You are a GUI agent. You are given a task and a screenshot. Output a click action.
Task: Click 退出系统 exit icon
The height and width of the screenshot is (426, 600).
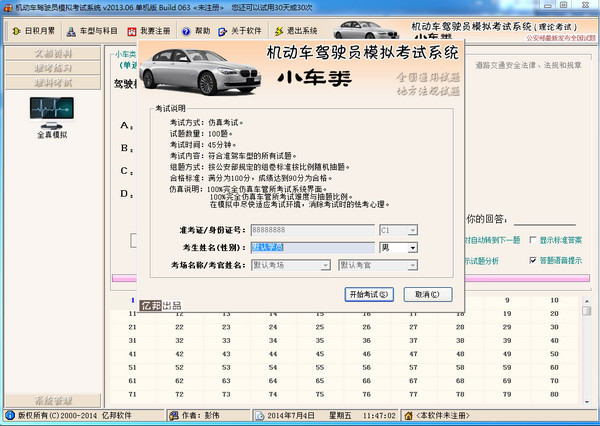pos(296,31)
